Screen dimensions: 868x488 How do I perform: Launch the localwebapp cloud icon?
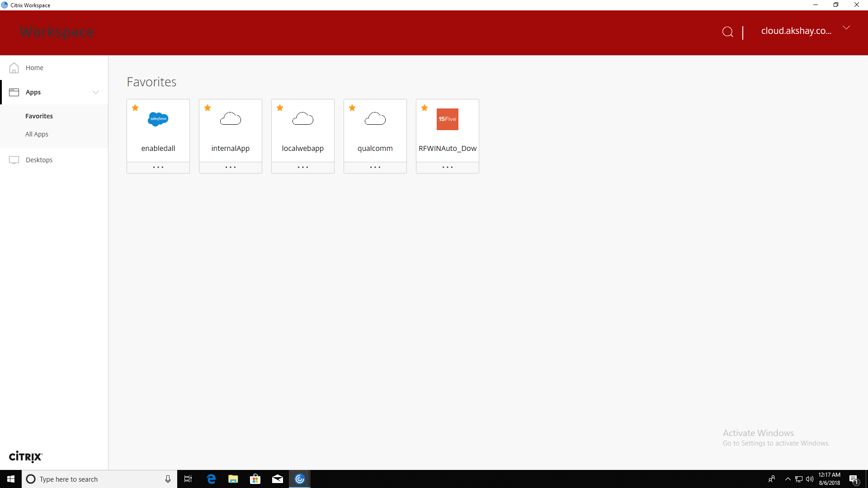(x=303, y=119)
